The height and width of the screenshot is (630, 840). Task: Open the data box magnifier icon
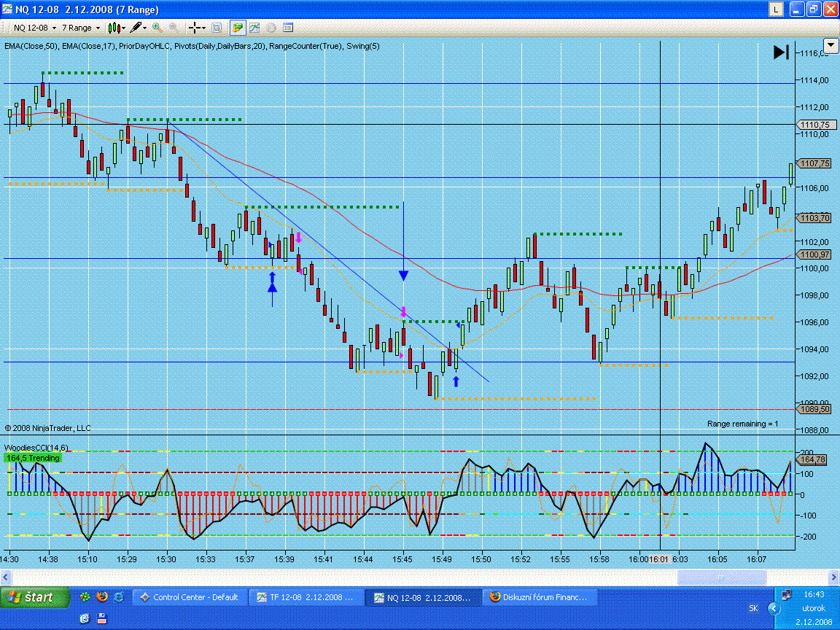pyautogui.click(x=217, y=28)
